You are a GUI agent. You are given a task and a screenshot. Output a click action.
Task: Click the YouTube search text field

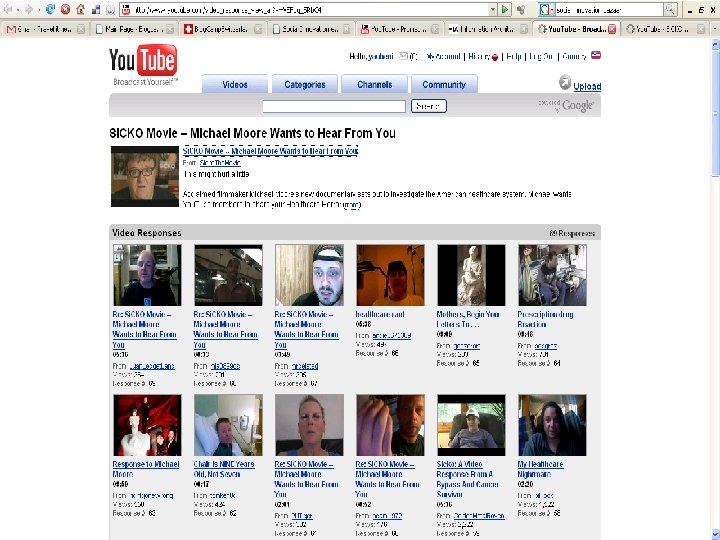(334, 106)
